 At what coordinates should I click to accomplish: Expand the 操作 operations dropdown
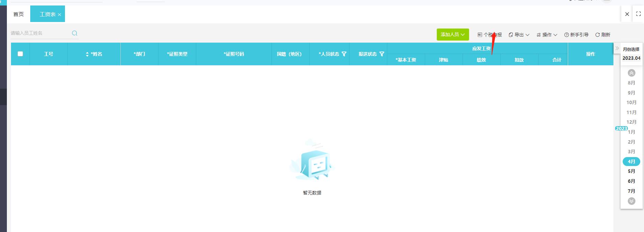click(547, 35)
